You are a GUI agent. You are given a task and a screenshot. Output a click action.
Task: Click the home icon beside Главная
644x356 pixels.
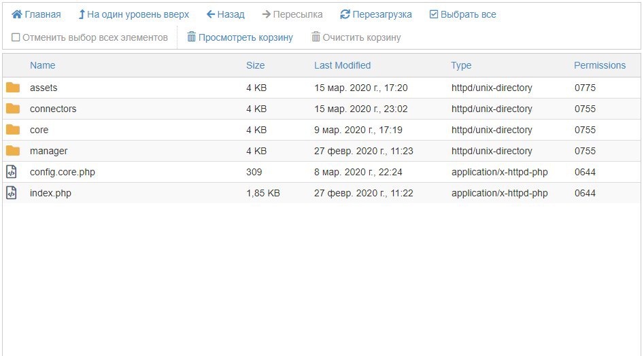pyautogui.click(x=17, y=14)
